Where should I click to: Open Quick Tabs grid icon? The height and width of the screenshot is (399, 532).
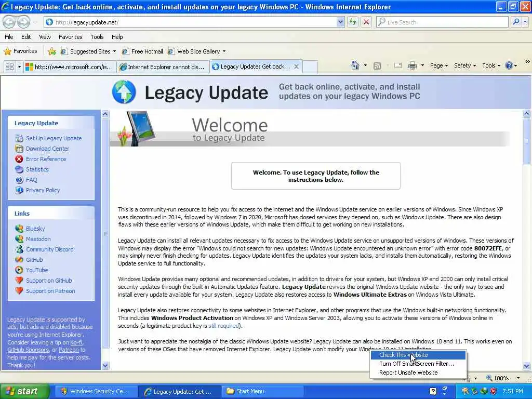click(x=9, y=66)
